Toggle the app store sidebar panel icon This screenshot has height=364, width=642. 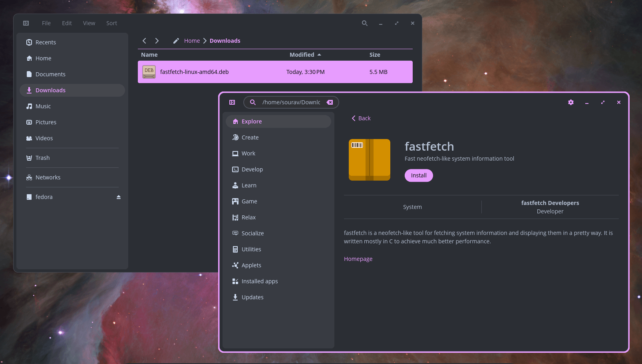(232, 102)
